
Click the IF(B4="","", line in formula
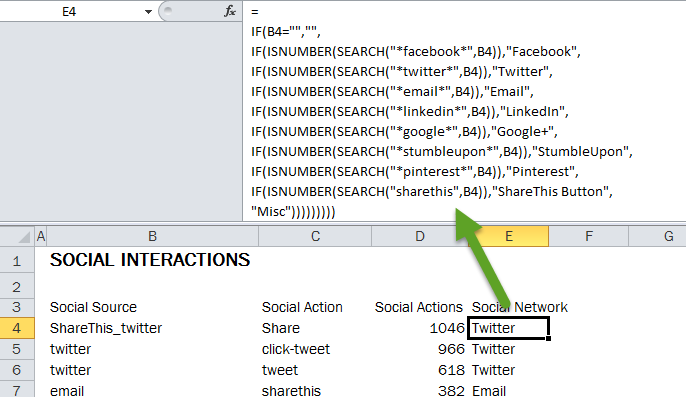[x=286, y=32]
